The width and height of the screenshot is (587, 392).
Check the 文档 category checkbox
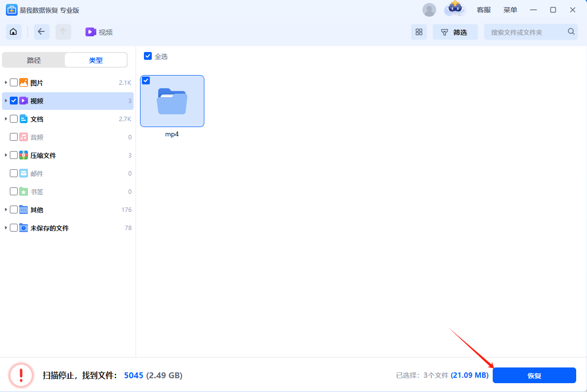click(14, 119)
